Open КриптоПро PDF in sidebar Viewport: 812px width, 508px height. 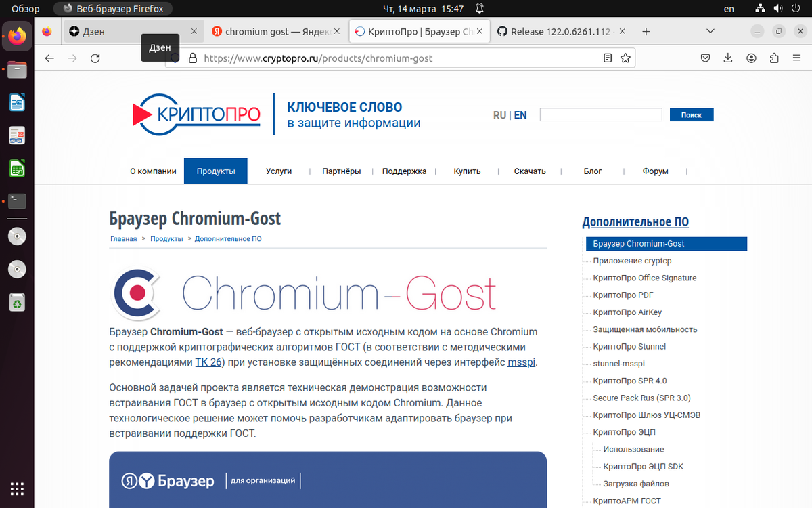[x=623, y=295]
